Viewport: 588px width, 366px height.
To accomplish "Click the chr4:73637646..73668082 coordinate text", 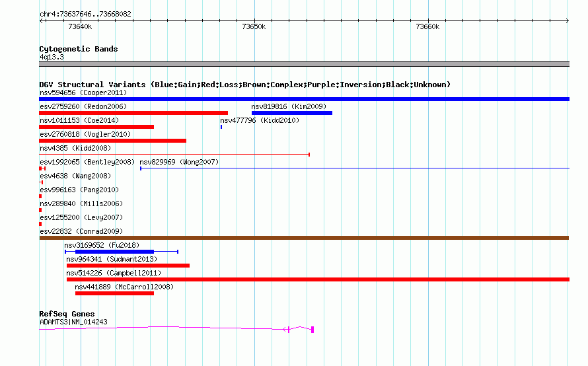I will point(85,14).
